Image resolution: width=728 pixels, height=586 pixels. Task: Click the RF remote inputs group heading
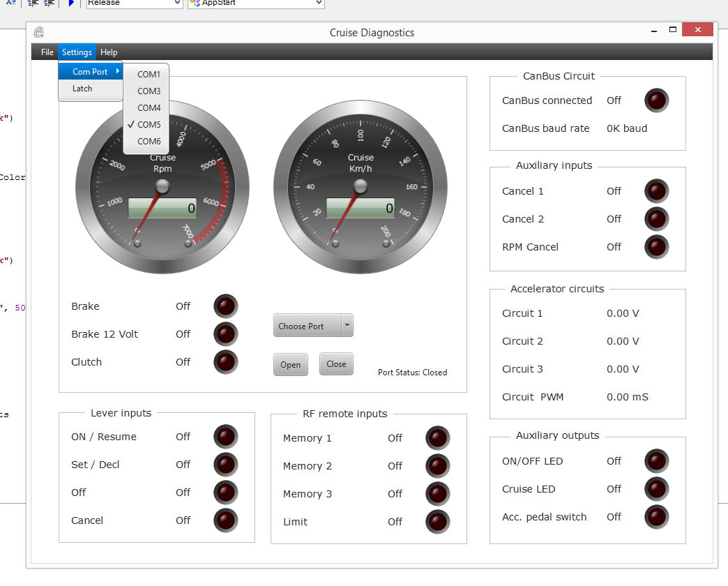345,414
